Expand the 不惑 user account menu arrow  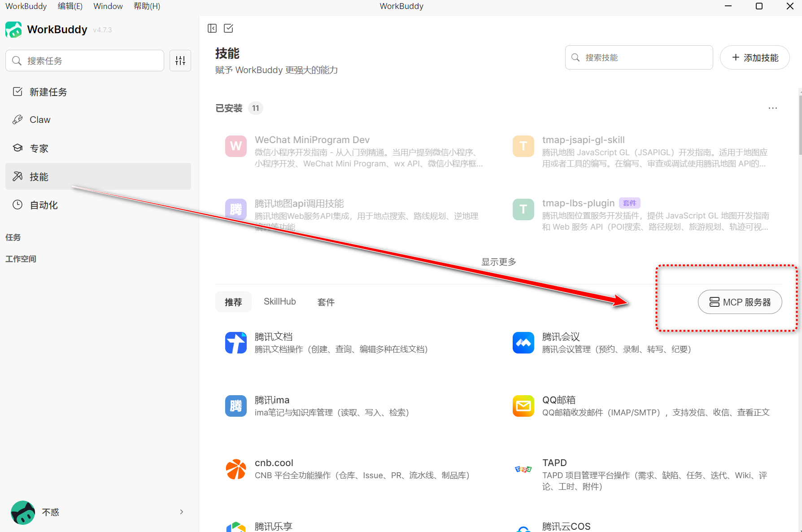pyautogui.click(x=182, y=512)
